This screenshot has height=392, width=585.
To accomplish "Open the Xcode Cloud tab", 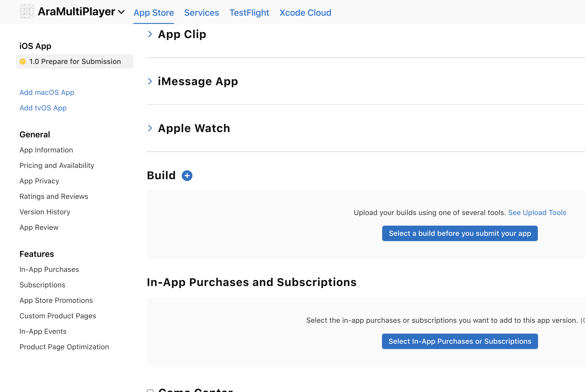I will 305,13.
